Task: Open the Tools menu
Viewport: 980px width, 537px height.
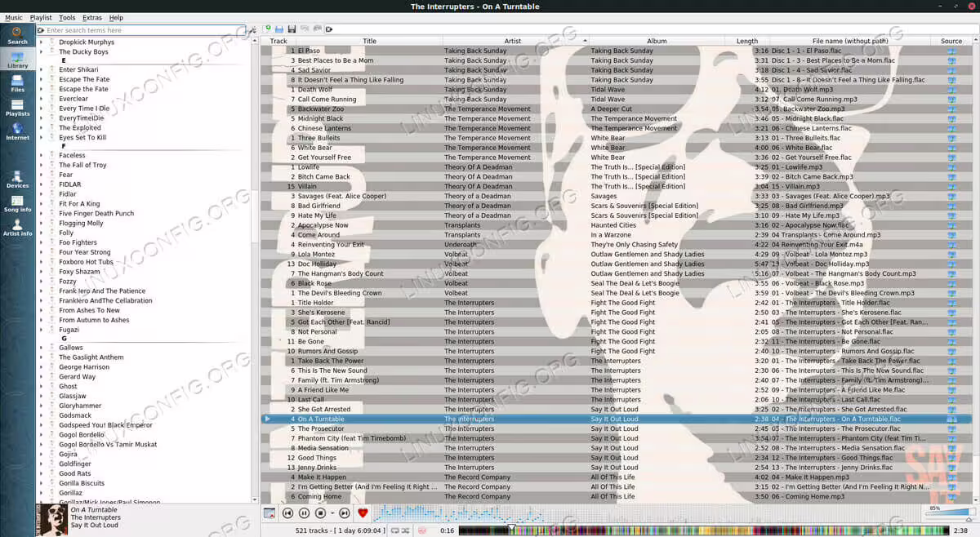Action: point(67,17)
